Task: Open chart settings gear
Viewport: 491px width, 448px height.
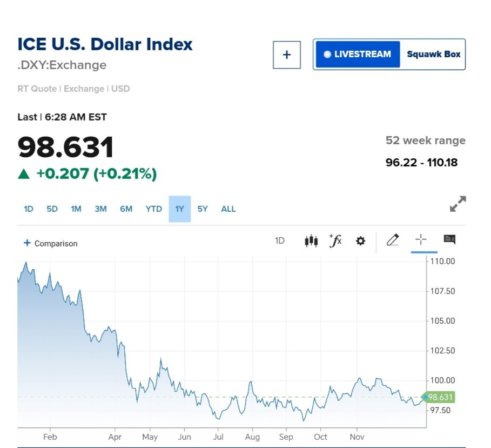Action: [x=360, y=241]
